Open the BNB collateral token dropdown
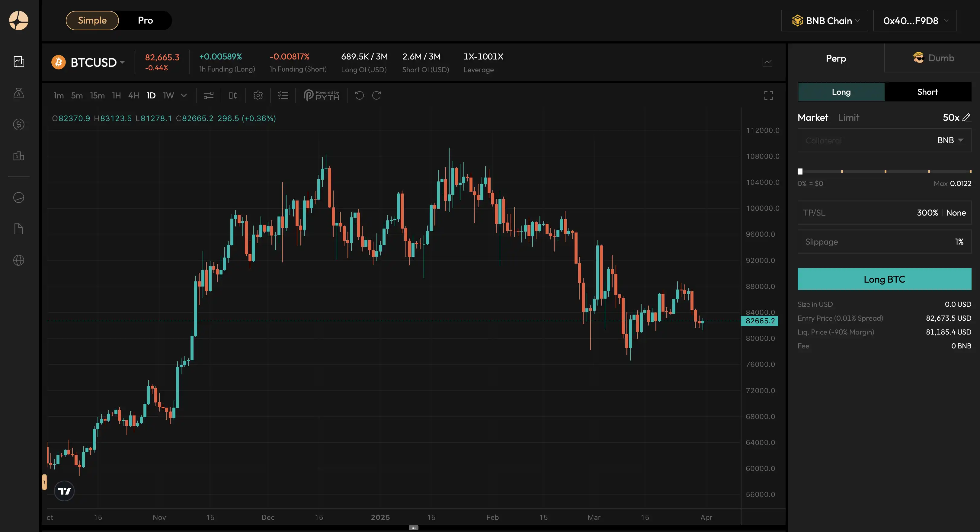The height and width of the screenshot is (532, 980). (x=950, y=140)
